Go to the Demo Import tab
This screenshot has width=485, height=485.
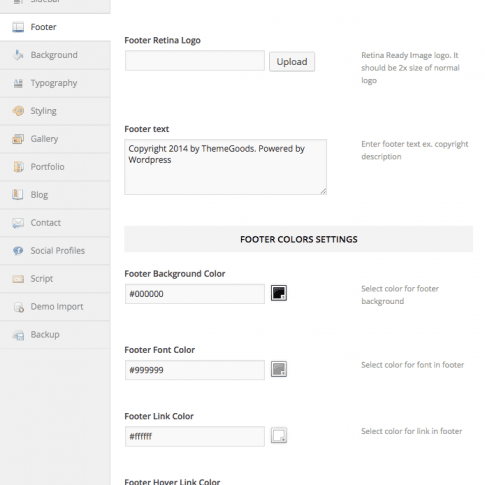click(x=55, y=307)
